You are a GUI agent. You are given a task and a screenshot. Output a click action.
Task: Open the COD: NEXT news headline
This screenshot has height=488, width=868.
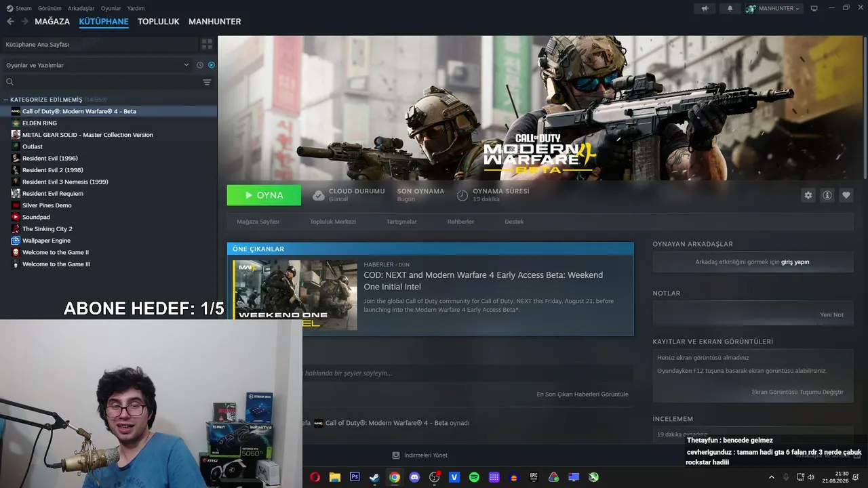[483, 281]
